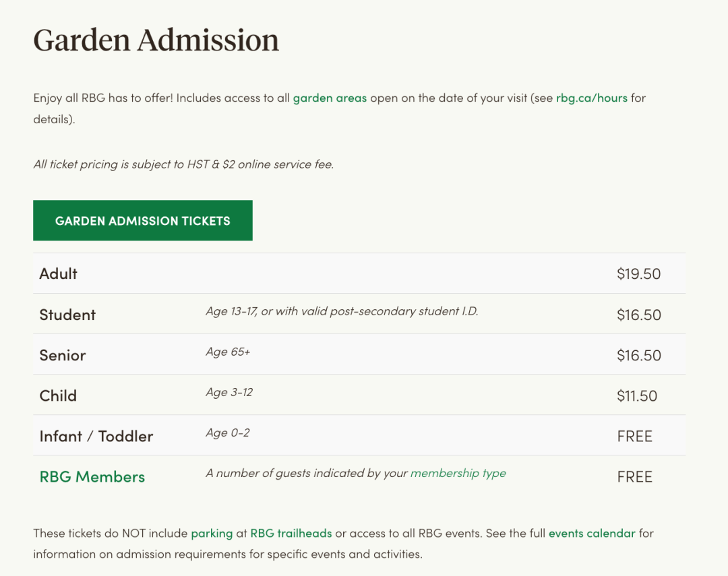Follow the rbg.ca/hours link

point(592,98)
